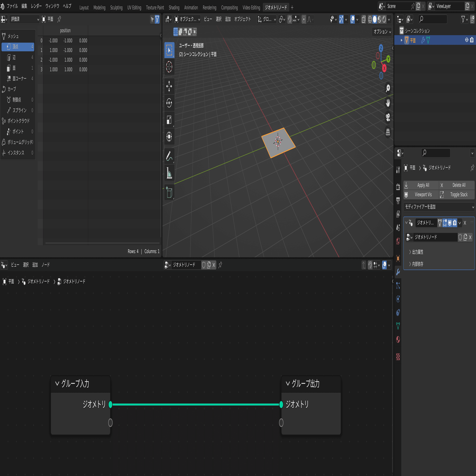476x476 pixels.
Task: Click the red X axis gizmo sphere
Action: (384, 68)
